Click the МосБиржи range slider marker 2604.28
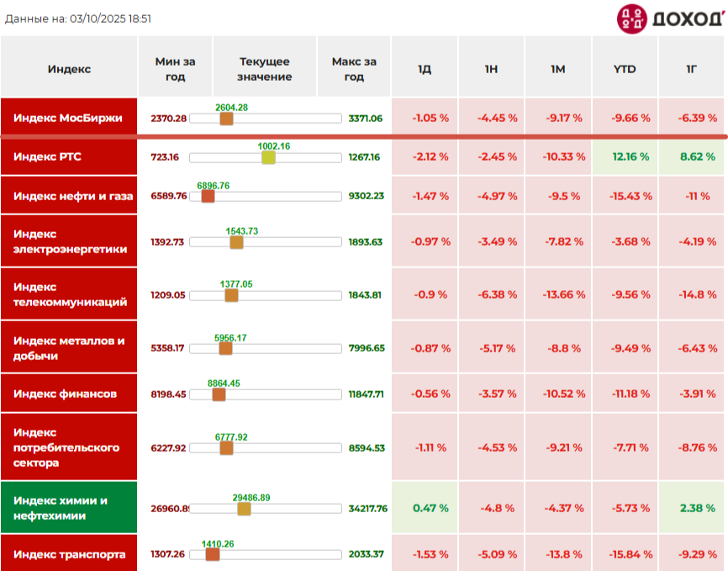Image resolution: width=728 pixels, height=571 pixels. tap(227, 119)
